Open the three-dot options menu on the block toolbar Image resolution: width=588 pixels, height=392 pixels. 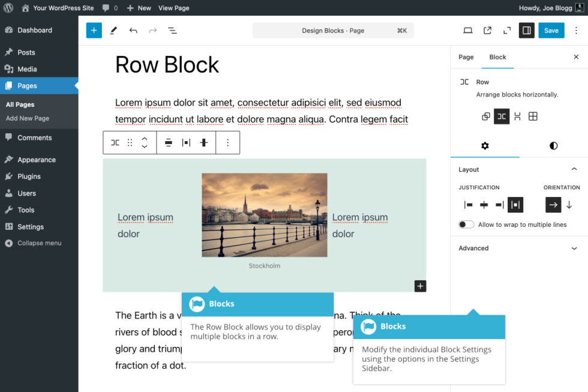point(228,142)
